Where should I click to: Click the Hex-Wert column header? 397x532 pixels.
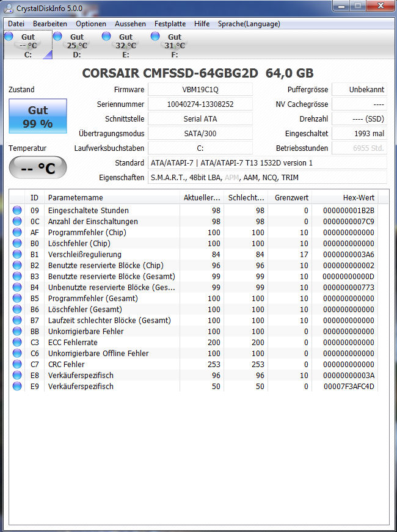pos(345,197)
